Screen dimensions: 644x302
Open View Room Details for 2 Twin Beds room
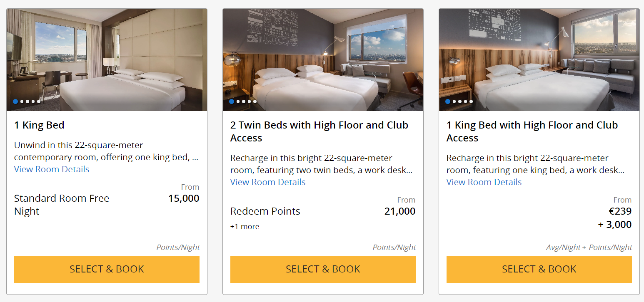click(268, 182)
